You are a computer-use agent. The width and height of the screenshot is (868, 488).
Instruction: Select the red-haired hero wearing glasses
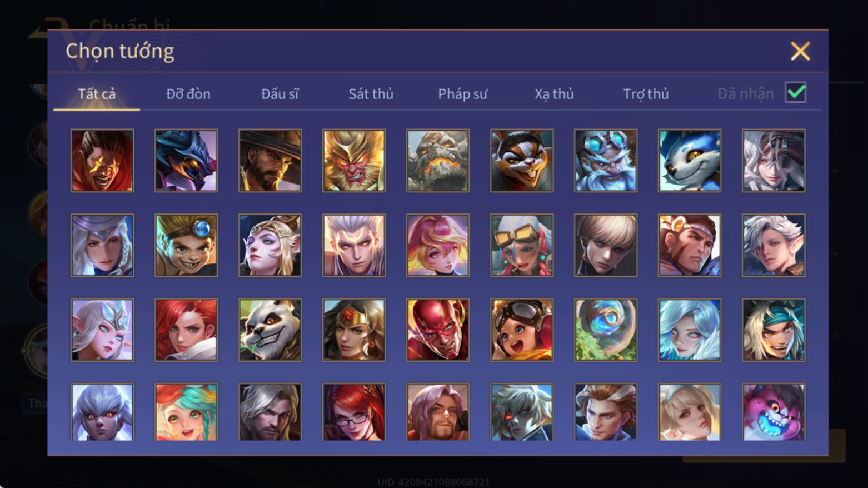354,412
